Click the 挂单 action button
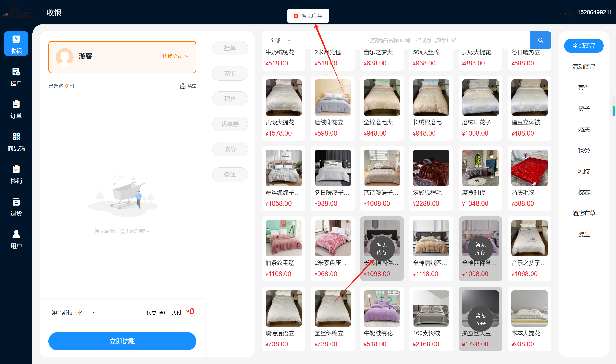Image resolution: width=616 pixels, height=364 pixels. (x=230, y=48)
